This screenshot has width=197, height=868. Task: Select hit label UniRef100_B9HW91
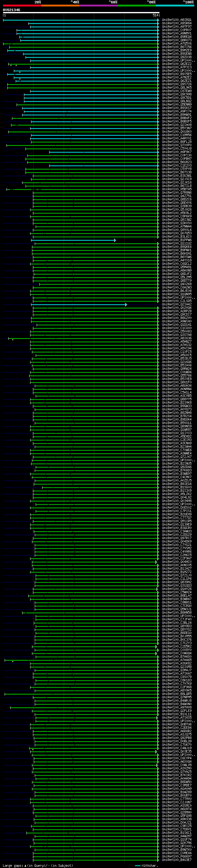176,115
